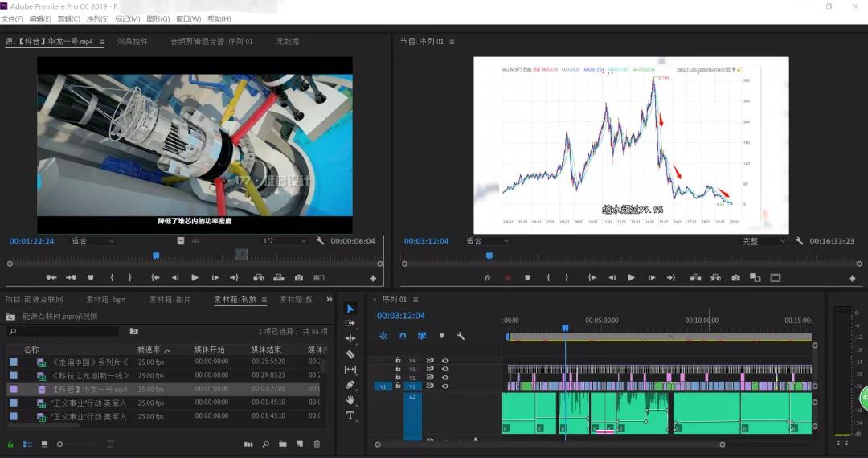Open Program panel menu next to 节目: 序列 01

[452, 42]
